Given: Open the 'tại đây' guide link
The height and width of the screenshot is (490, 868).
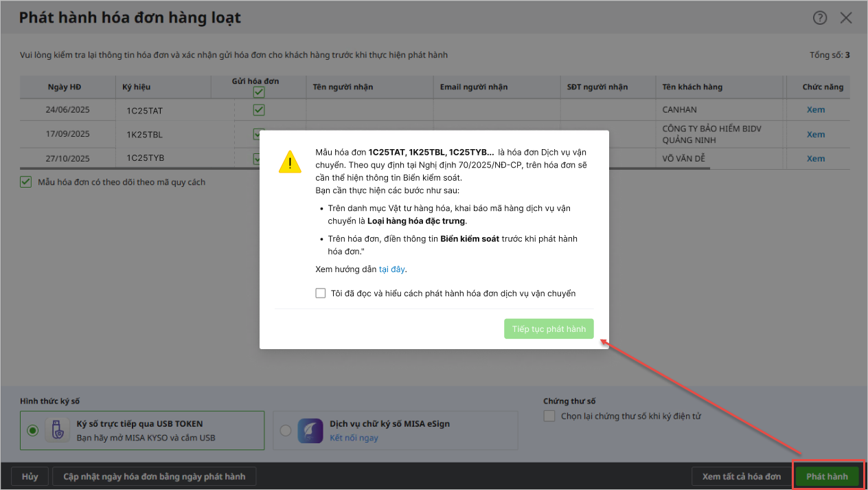Looking at the screenshot, I should pyautogui.click(x=393, y=269).
